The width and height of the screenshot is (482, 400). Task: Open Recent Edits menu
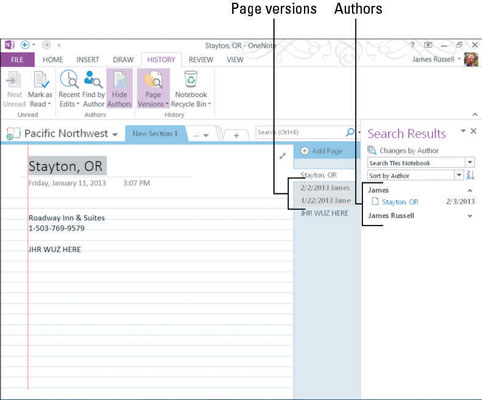click(69, 89)
